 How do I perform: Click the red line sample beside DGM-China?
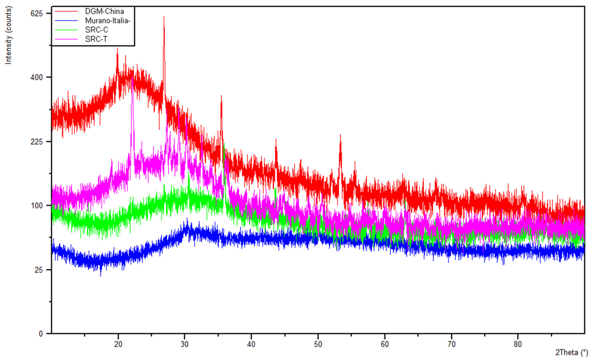click(x=66, y=11)
